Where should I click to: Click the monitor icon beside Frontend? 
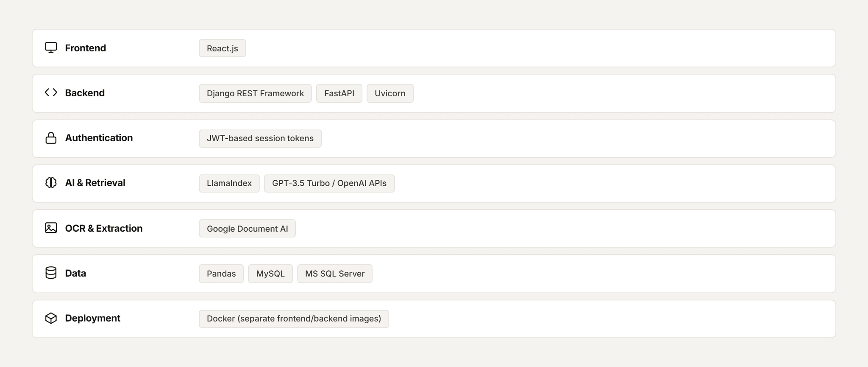(x=51, y=48)
